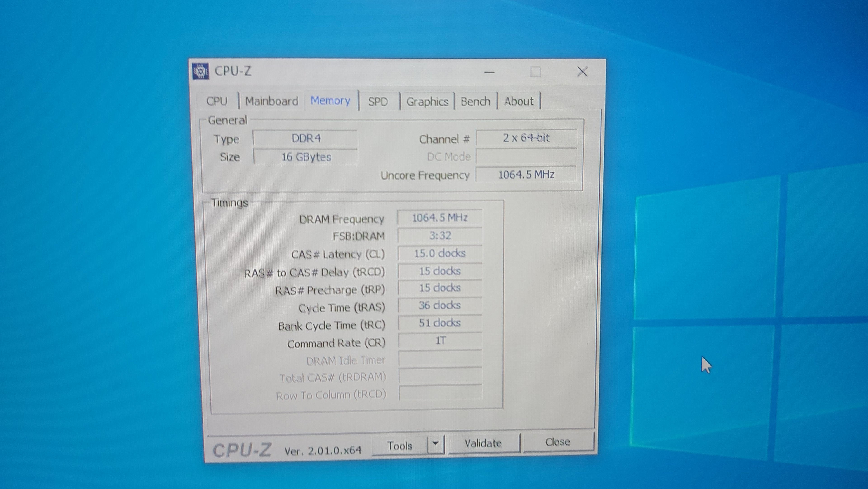Close CPU-Z with the X icon
Screen dimensions: 868x489
(x=582, y=71)
